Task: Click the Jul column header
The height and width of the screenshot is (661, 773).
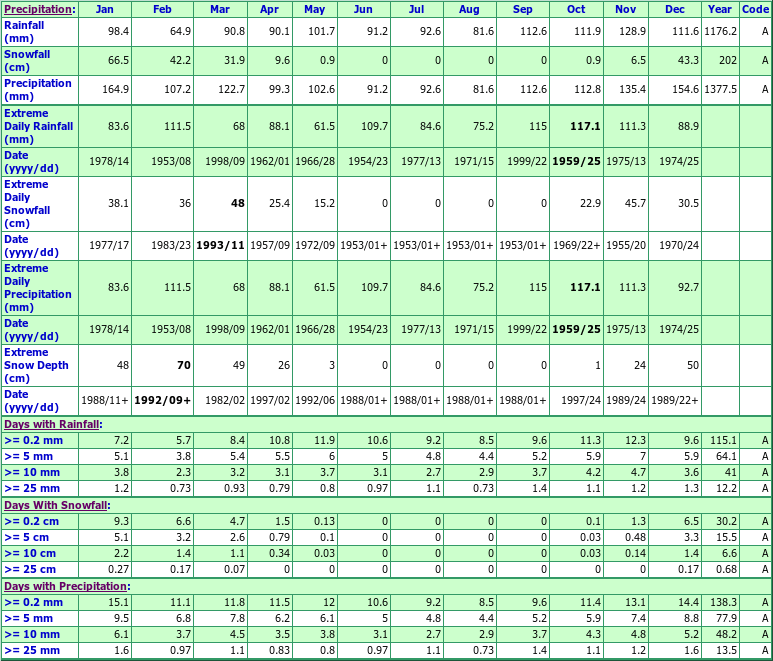Action: coord(417,9)
